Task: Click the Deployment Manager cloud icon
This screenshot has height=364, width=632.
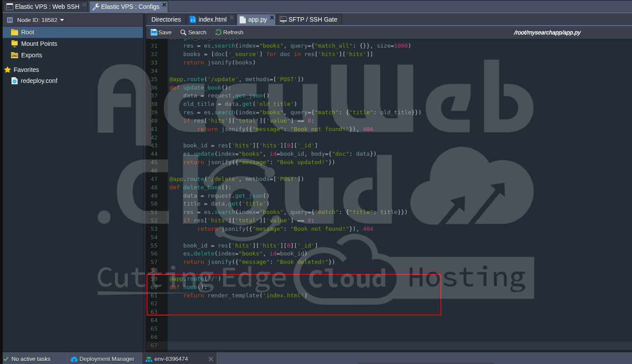Action: [74, 359]
